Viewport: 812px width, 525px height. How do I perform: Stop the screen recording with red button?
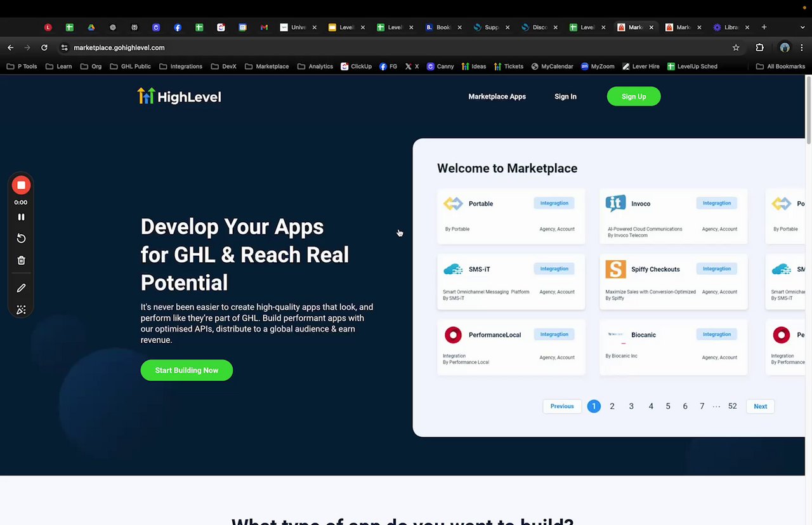pos(21,185)
